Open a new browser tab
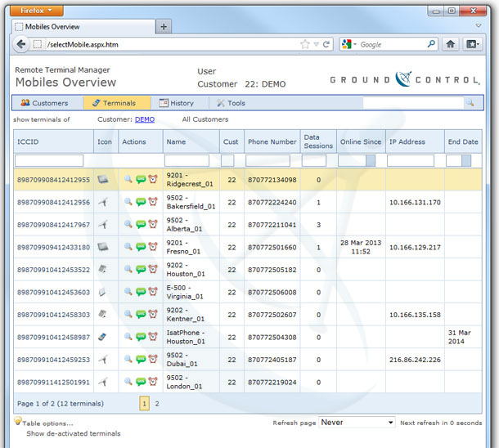 point(164,26)
